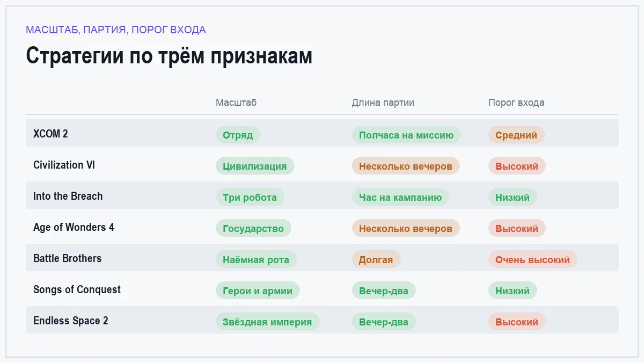This screenshot has width=644, height=363.
Task: Click the "Age of Wonders 4" row name
Action: point(74,227)
